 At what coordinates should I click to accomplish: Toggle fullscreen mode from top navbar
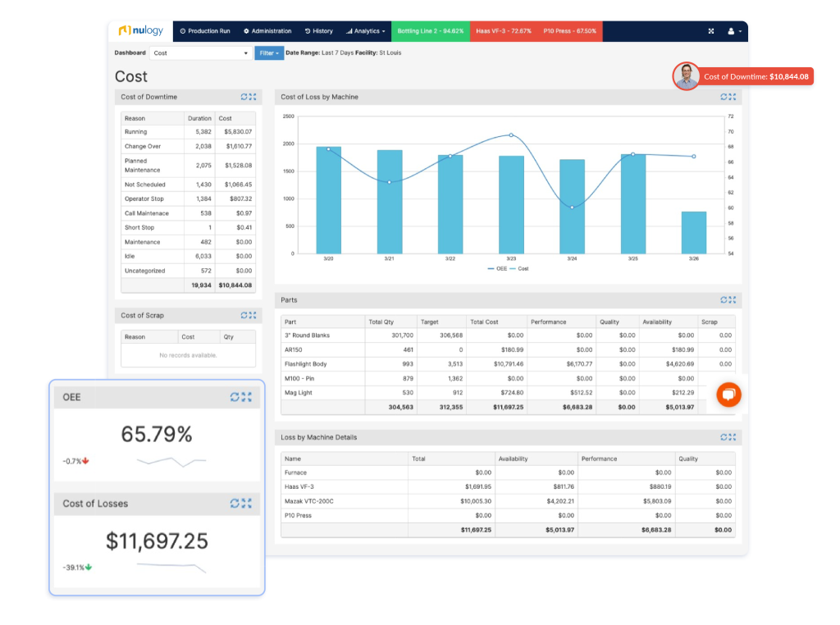coord(711,31)
